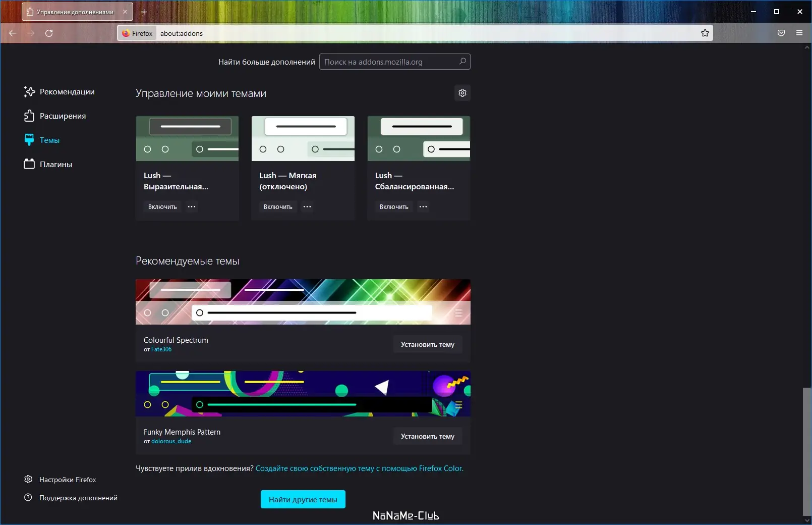Viewport: 812px width, 525px height.
Task: Click the Рекомендуемые темы heading
Action: 188,261
